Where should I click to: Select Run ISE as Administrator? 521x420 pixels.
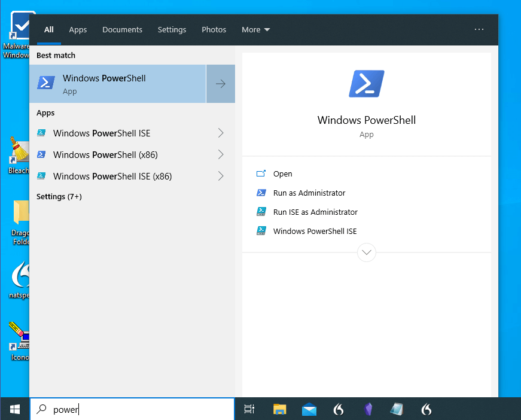315,212
